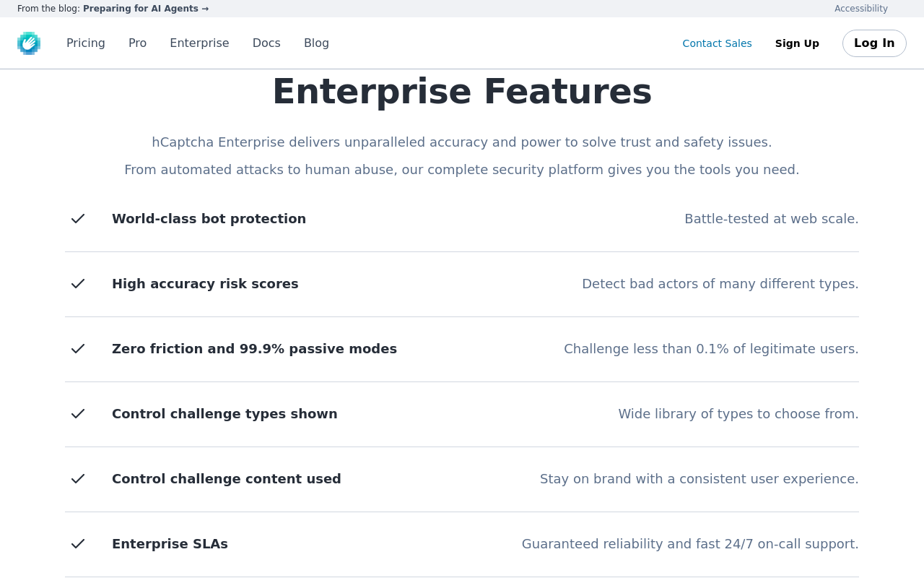Open the Docs section

coord(266,43)
